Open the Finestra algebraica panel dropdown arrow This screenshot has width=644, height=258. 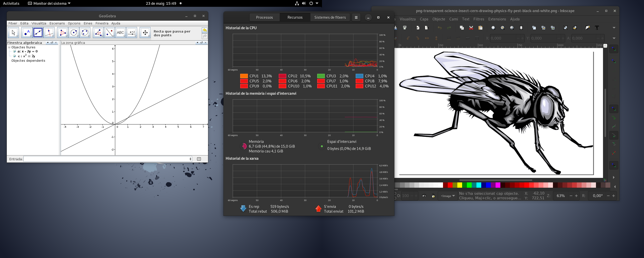pos(48,43)
